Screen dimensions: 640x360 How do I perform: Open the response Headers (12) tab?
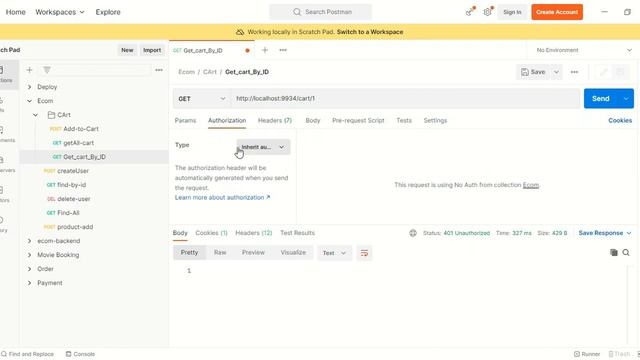(253, 233)
